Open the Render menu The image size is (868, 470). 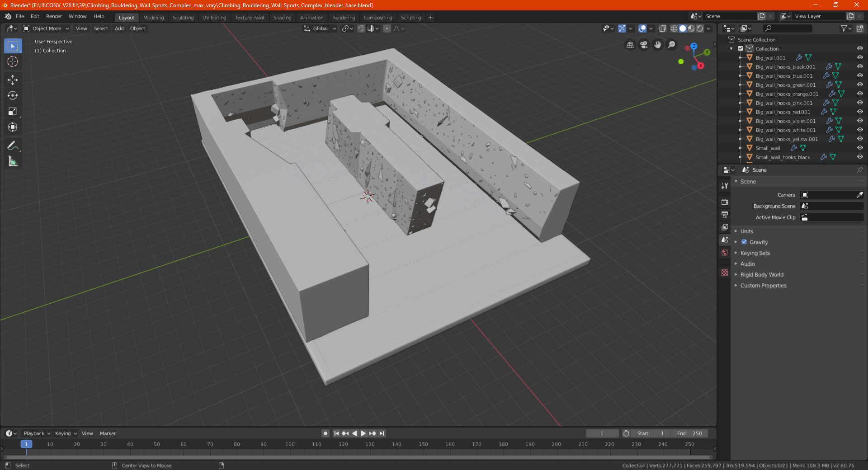pyautogui.click(x=54, y=16)
